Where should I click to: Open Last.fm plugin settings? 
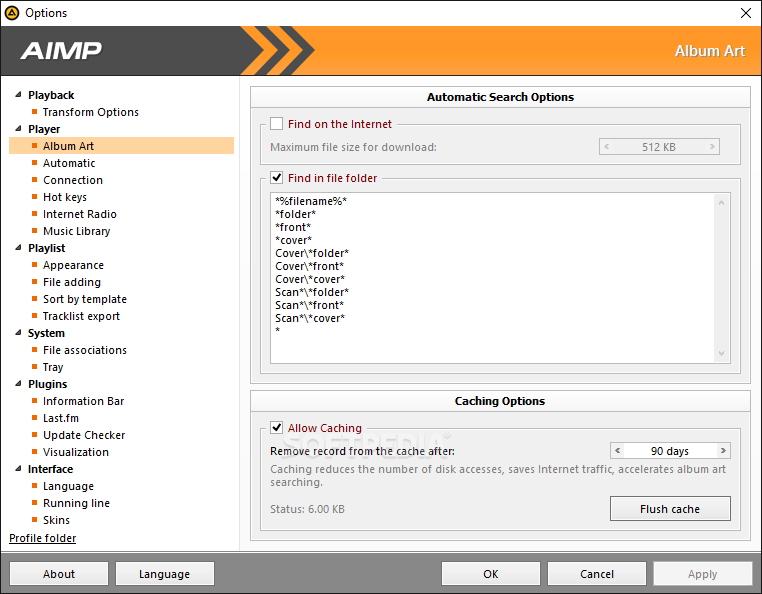61,418
